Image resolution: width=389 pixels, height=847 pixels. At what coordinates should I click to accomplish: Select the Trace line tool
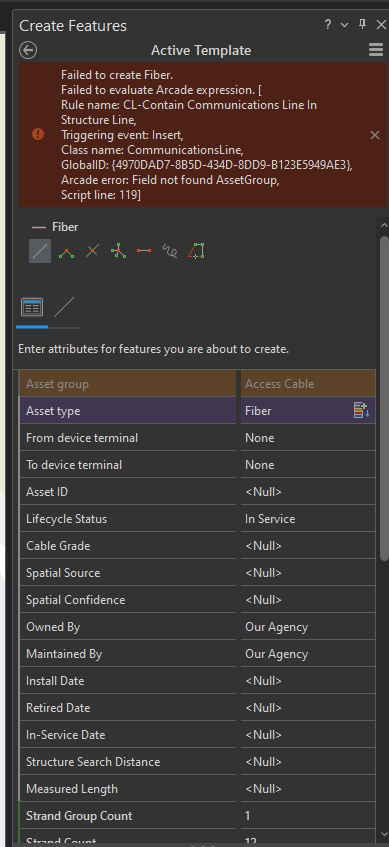coord(196,251)
